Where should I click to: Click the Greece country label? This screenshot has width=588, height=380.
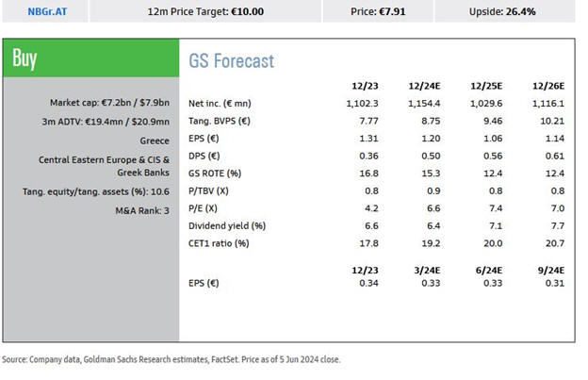(155, 141)
